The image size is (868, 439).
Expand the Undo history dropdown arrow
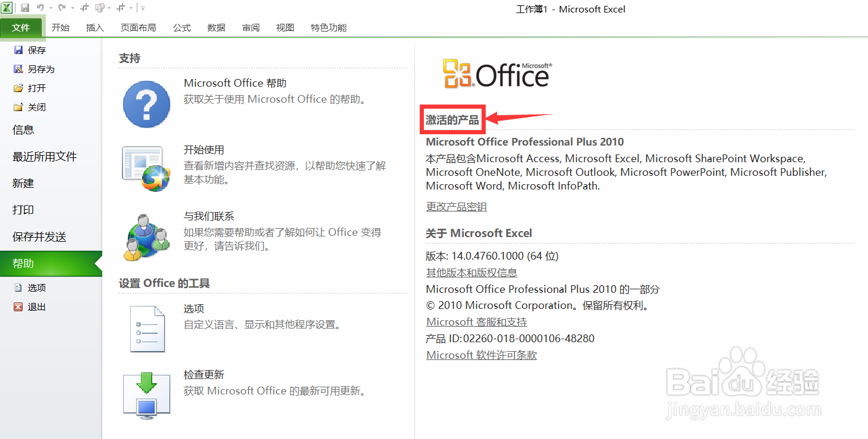pos(51,8)
